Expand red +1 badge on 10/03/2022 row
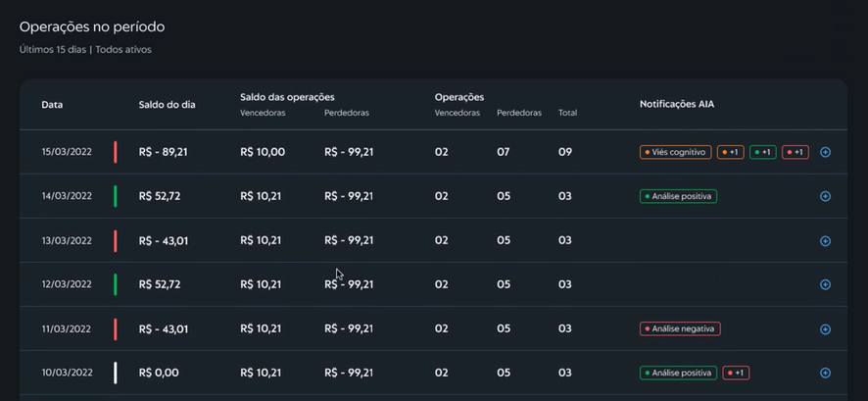Image resolution: width=868 pixels, height=401 pixels. coord(736,374)
